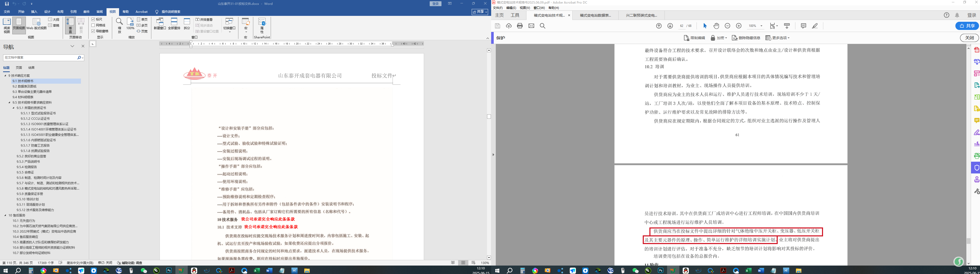Open Photoshop from the left taskbar

point(169,271)
